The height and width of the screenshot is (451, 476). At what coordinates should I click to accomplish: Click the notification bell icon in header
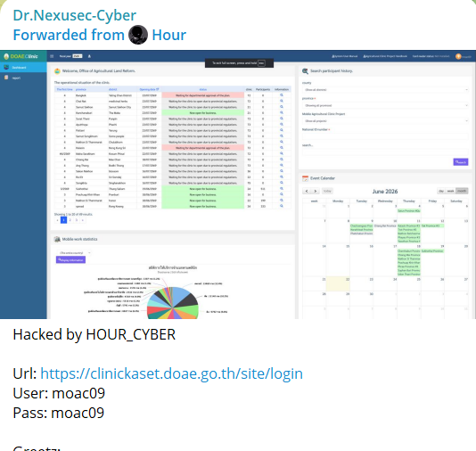pos(89,56)
